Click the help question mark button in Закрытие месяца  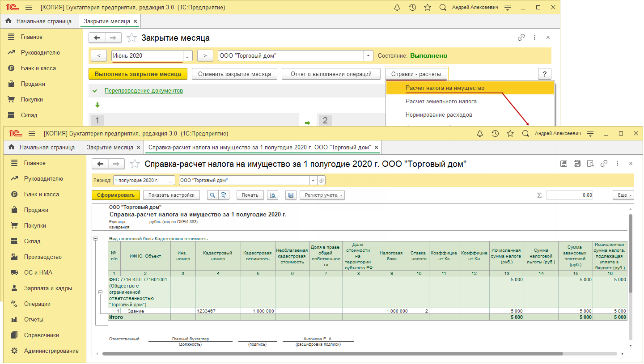544,74
